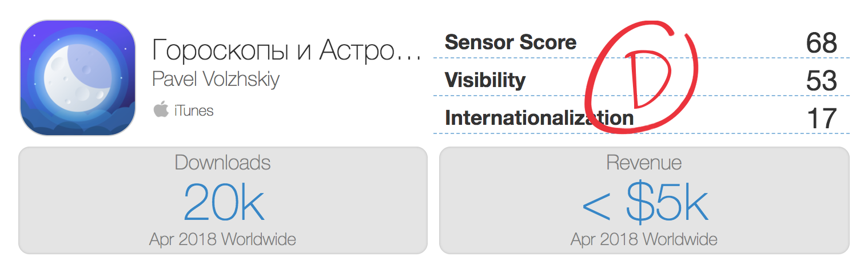This screenshot has width=868, height=268.
Task: Click the red circled D grade
Action: coord(644,80)
